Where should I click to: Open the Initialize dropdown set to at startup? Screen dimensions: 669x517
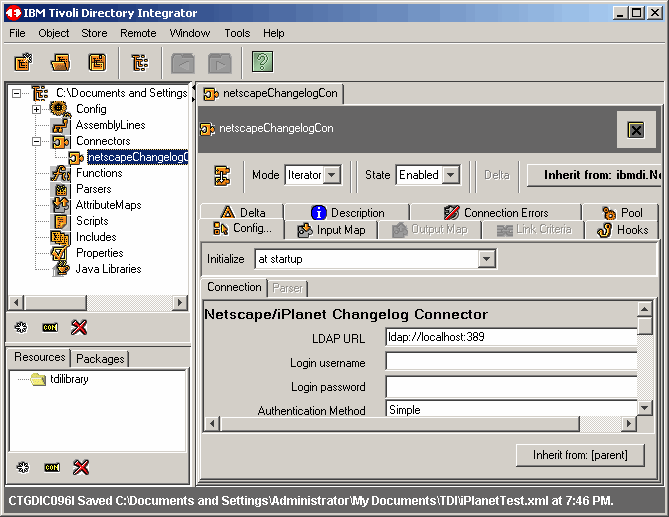[486, 259]
